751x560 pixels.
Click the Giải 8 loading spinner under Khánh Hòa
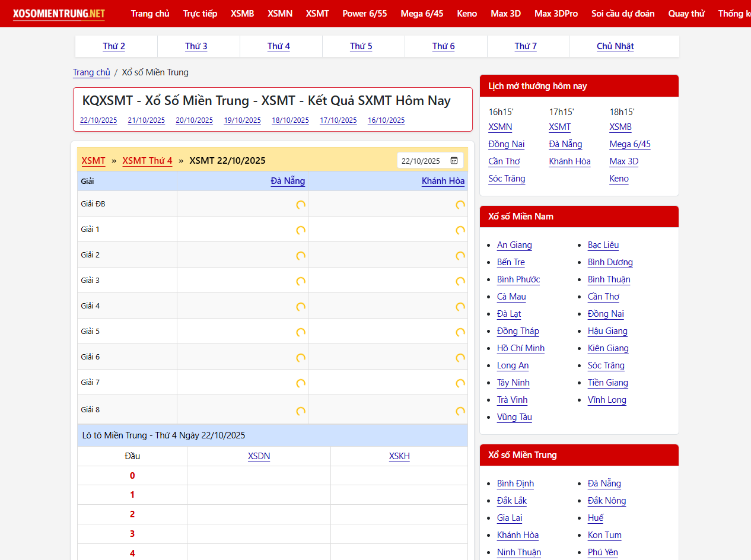[460, 411]
